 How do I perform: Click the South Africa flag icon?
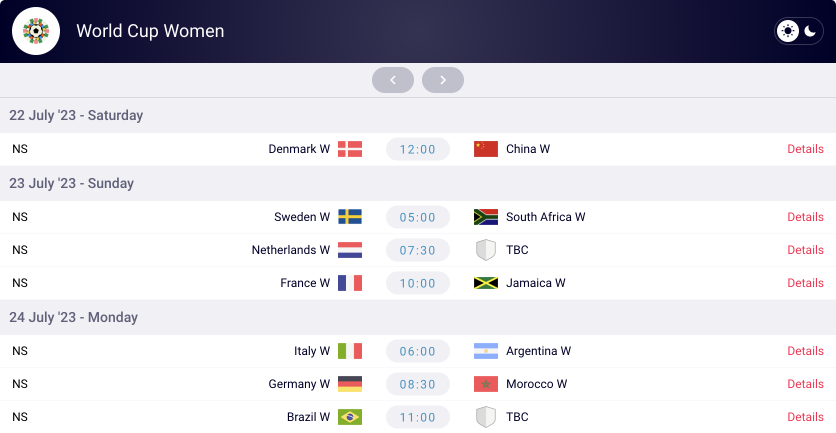point(486,217)
